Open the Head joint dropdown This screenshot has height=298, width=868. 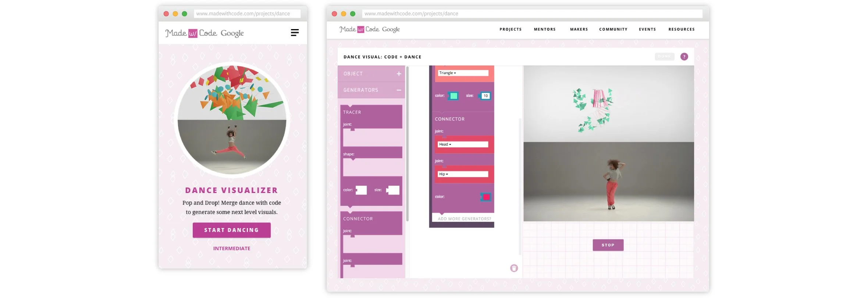coord(463,144)
